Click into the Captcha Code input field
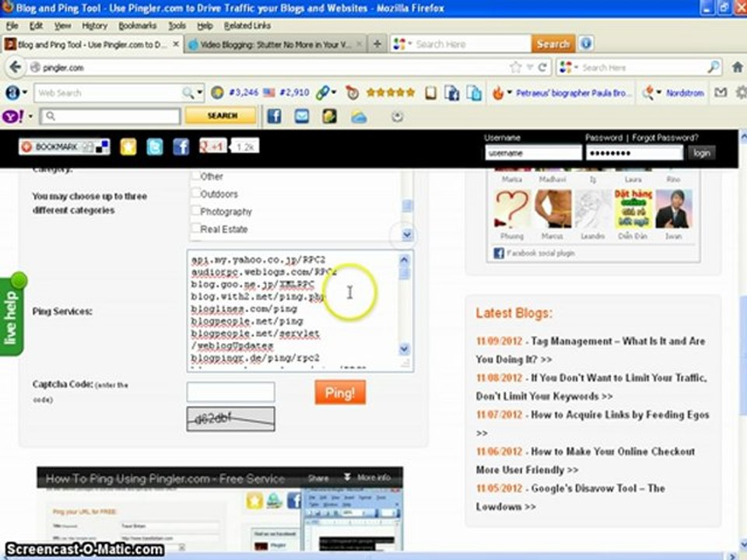Screen dimensions: 747x560 (230, 392)
